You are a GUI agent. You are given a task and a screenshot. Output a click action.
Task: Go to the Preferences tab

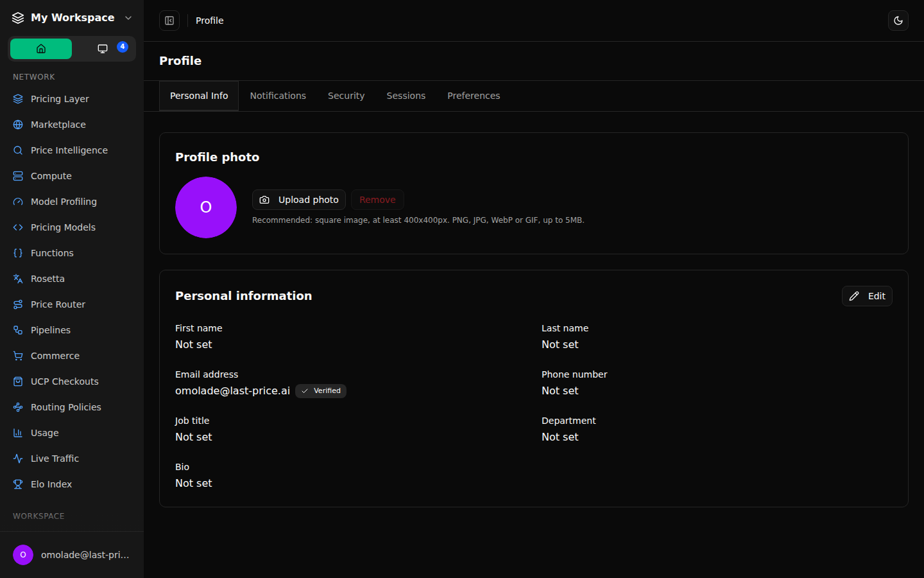(x=474, y=96)
